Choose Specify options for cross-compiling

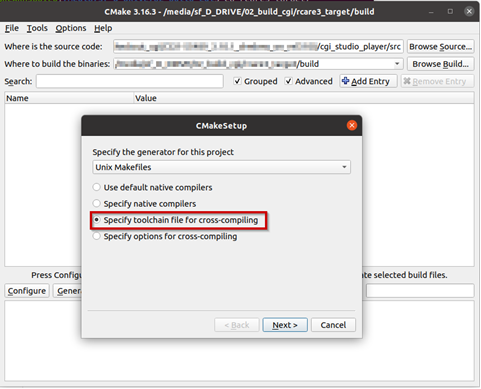tap(97, 236)
